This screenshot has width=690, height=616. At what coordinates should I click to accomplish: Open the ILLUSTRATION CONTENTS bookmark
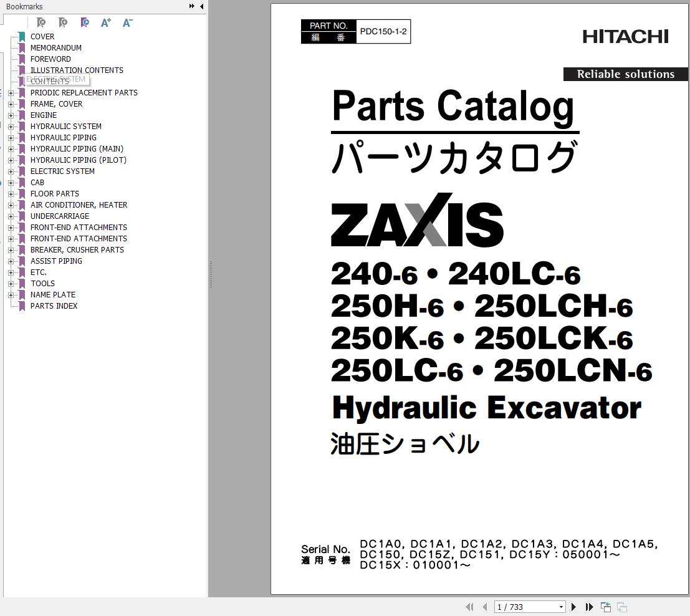77,70
